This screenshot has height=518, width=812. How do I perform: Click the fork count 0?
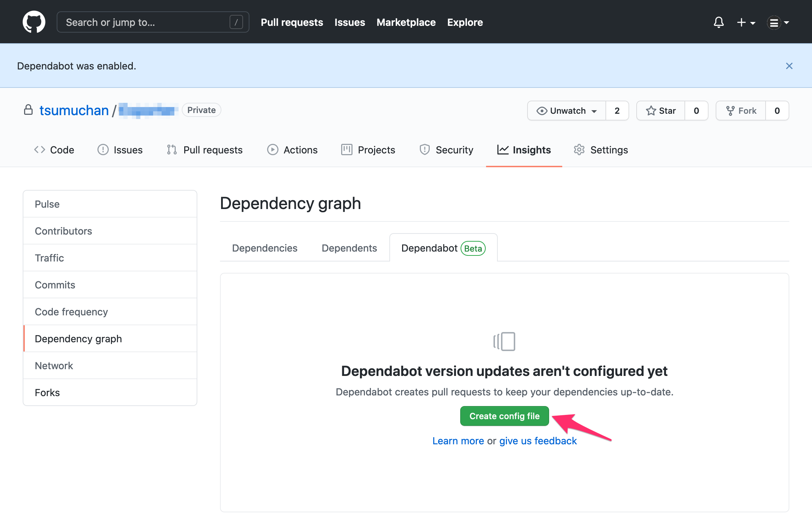pyautogui.click(x=777, y=111)
